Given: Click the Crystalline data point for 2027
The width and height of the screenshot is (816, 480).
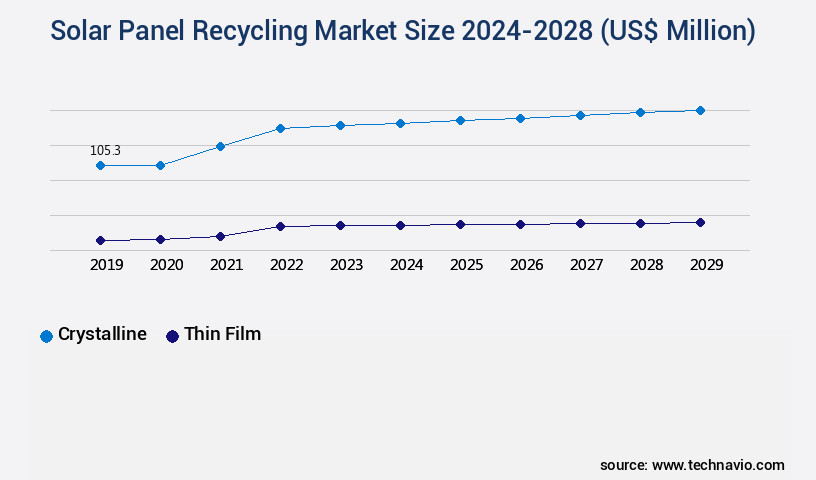Looking at the screenshot, I should click(x=580, y=115).
